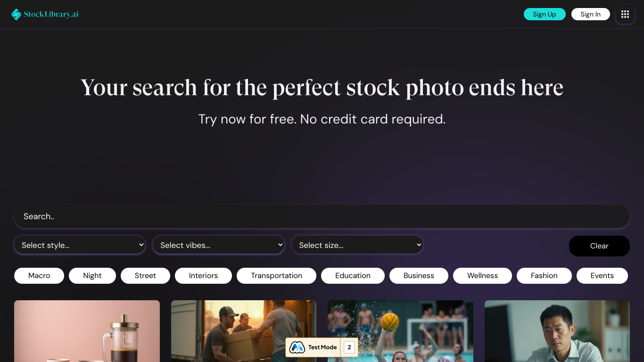Click the Sign In button
The image size is (644, 362).
click(591, 14)
